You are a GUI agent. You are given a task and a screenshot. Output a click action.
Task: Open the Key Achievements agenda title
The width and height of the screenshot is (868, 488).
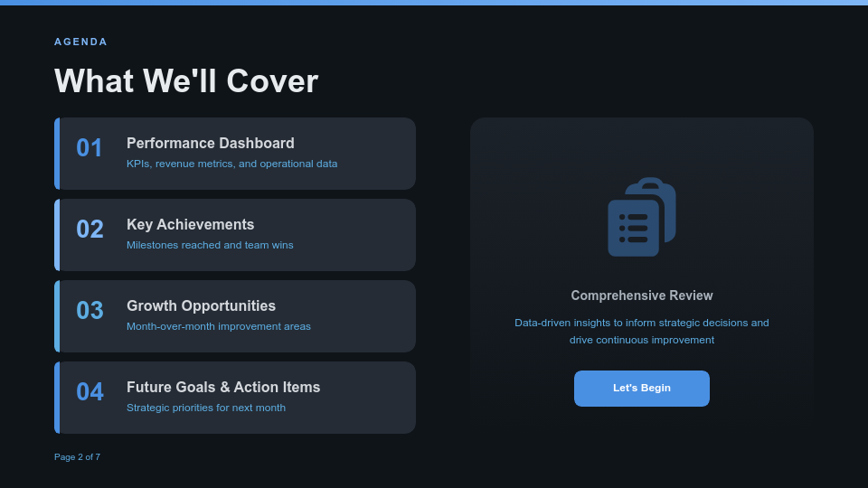(190, 224)
